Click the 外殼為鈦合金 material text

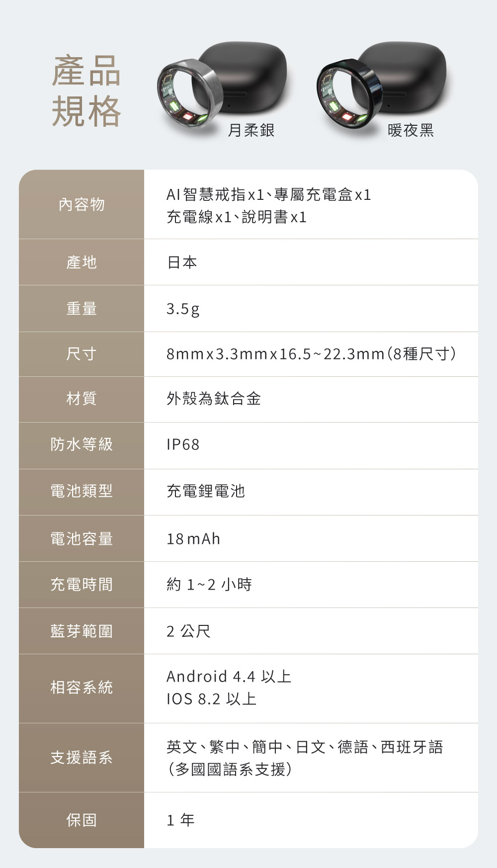[214, 399]
